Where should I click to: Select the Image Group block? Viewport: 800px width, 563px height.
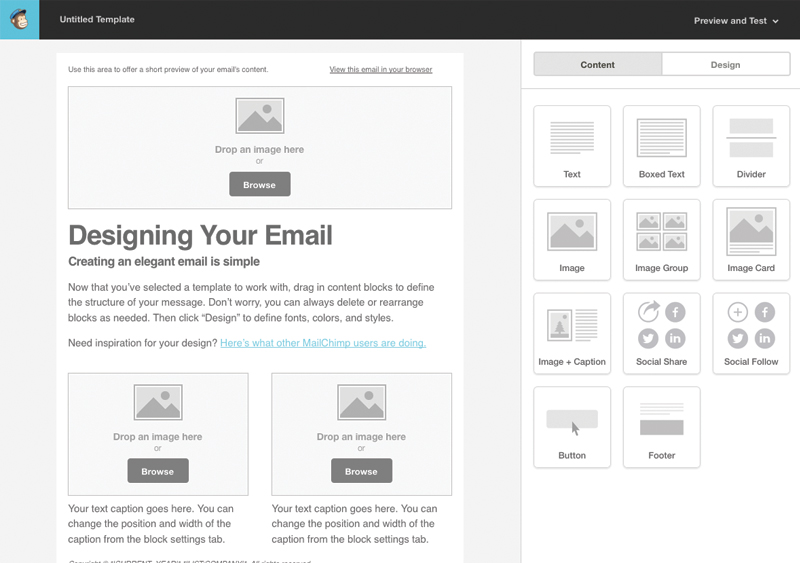661,239
